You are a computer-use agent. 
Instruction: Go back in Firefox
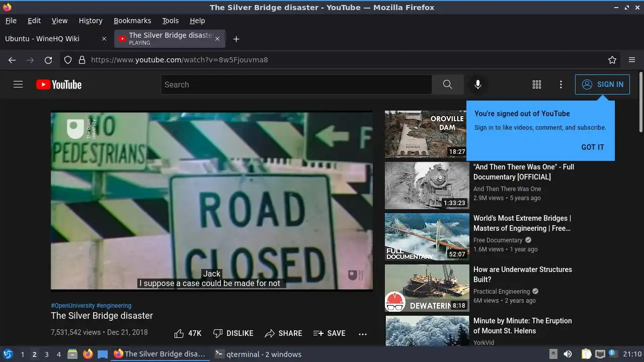(12, 60)
